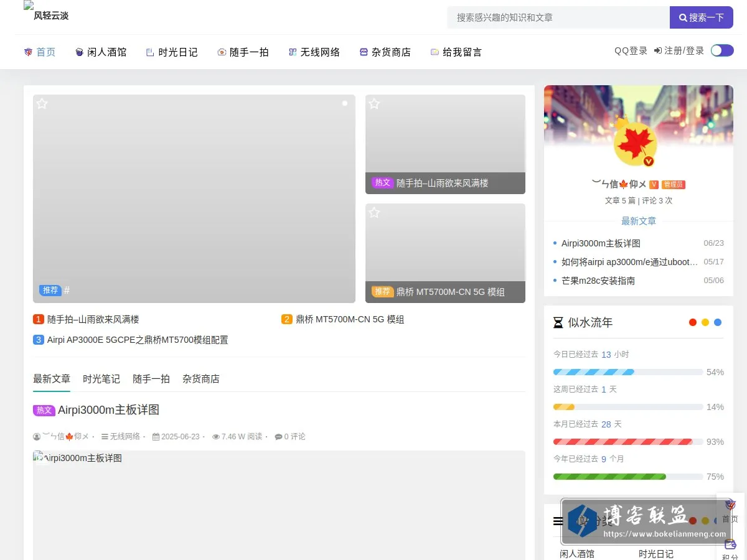Click the 杂货商店 shop icon
This screenshot has height=560, width=747.
click(x=364, y=52)
